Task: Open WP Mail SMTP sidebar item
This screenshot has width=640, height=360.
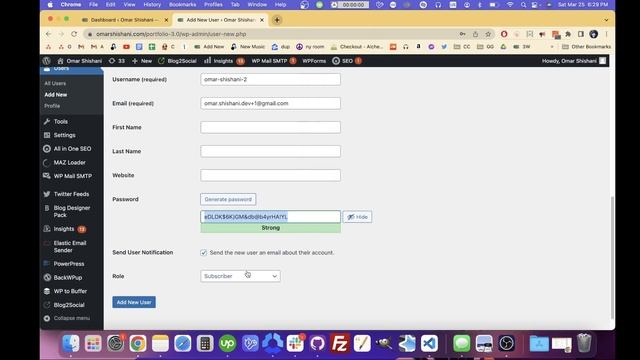Action: tap(68, 176)
